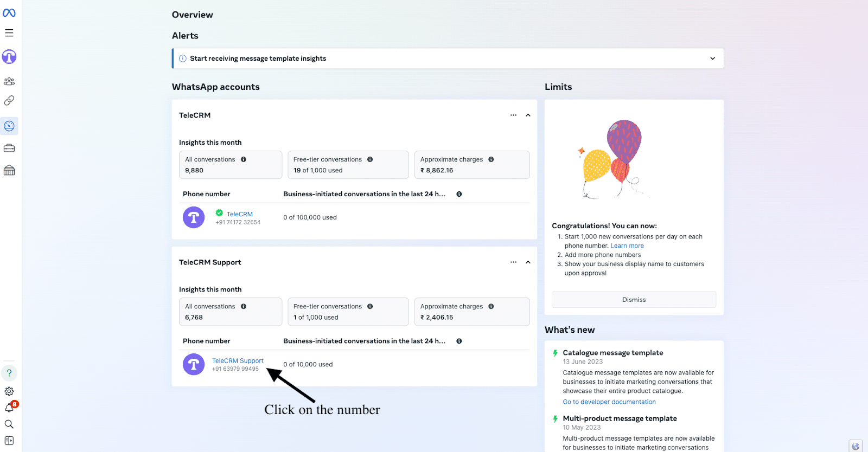Click the bank building sidebar icon
This screenshot has width=868, height=452.
[x=9, y=171]
